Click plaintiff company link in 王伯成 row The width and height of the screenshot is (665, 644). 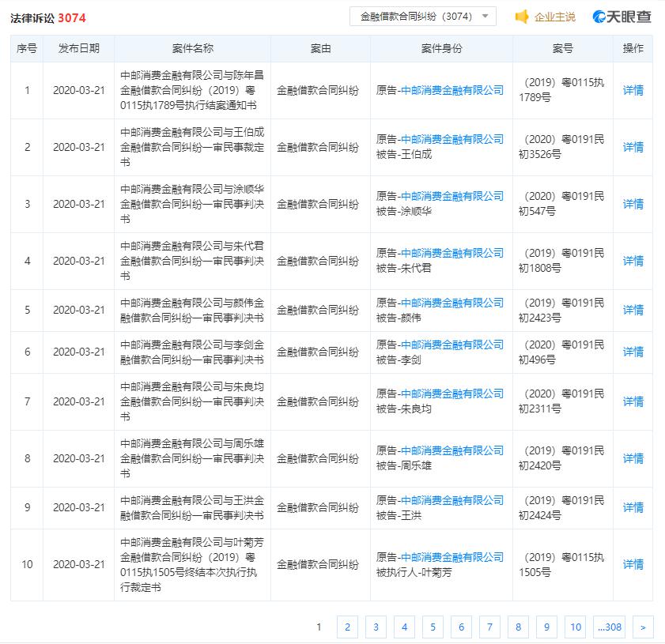pos(452,139)
